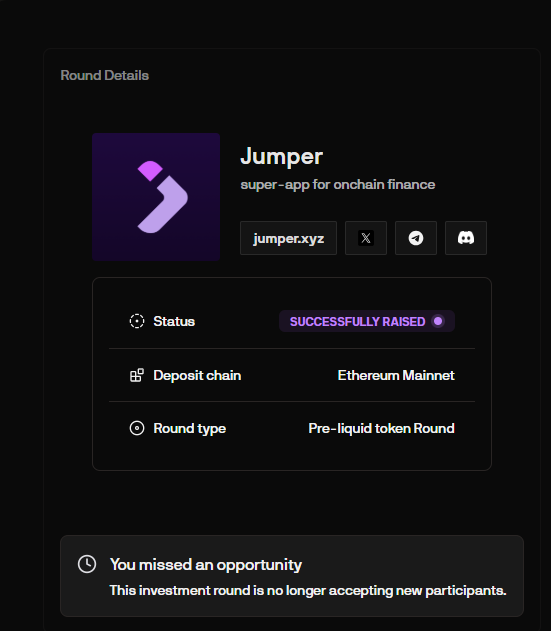The height and width of the screenshot is (631, 551).
Task: Click the Round type target icon
Action: (x=137, y=428)
